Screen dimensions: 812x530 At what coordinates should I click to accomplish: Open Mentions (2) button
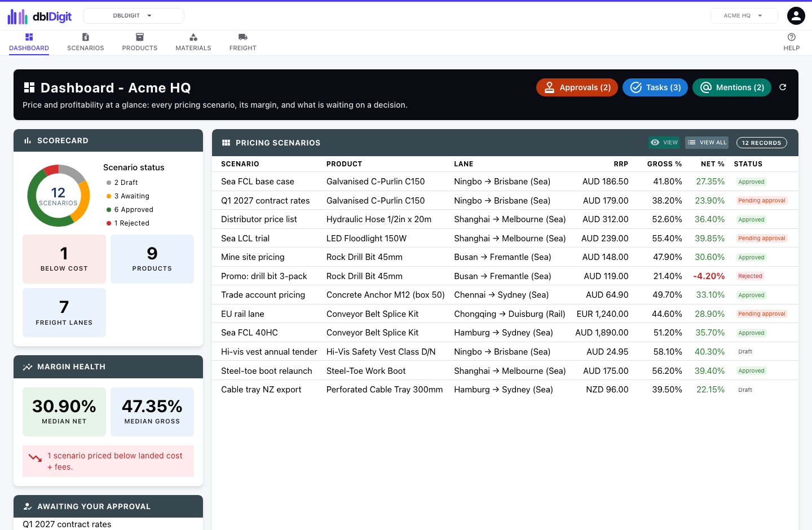(x=732, y=87)
